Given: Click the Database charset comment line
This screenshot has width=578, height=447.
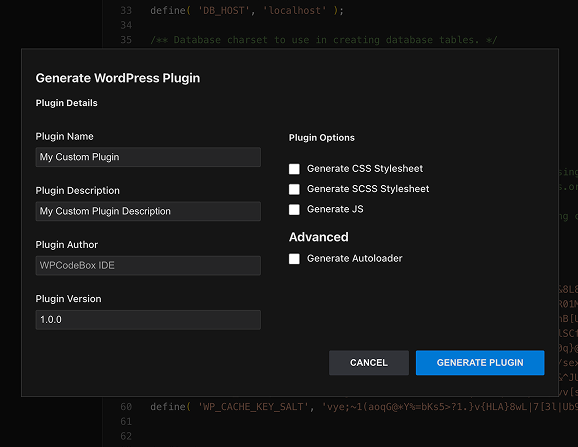Looking at the screenshot, I should (324, 40).
